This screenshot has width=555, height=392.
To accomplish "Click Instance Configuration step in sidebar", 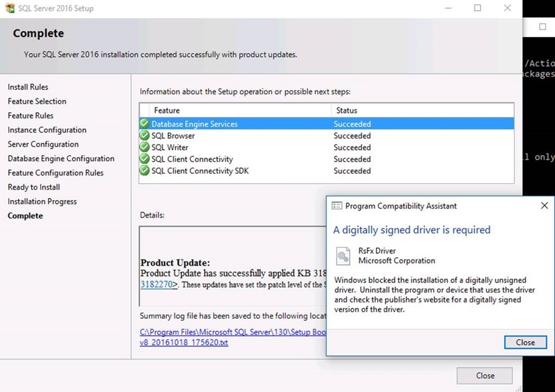I will 47,130.
